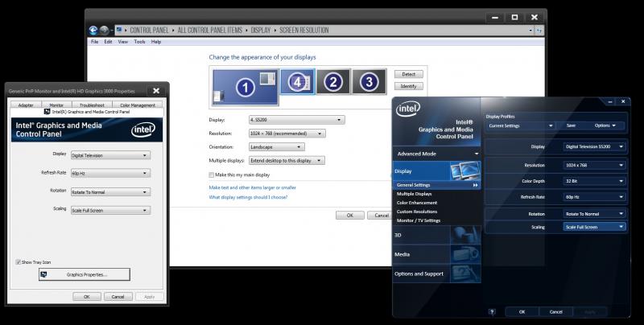The image size is (644, 325).
Task: Open the File menu
Action: click(x=94, y=42)
